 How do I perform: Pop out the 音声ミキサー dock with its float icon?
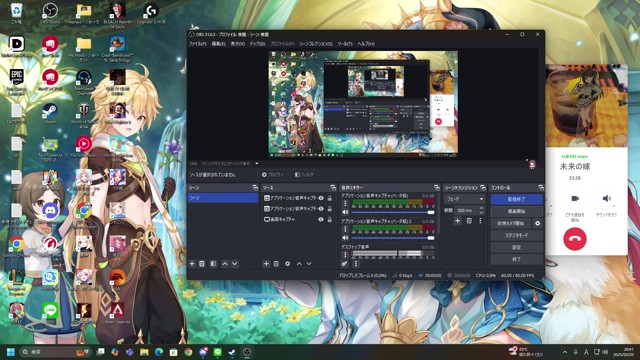437,188
